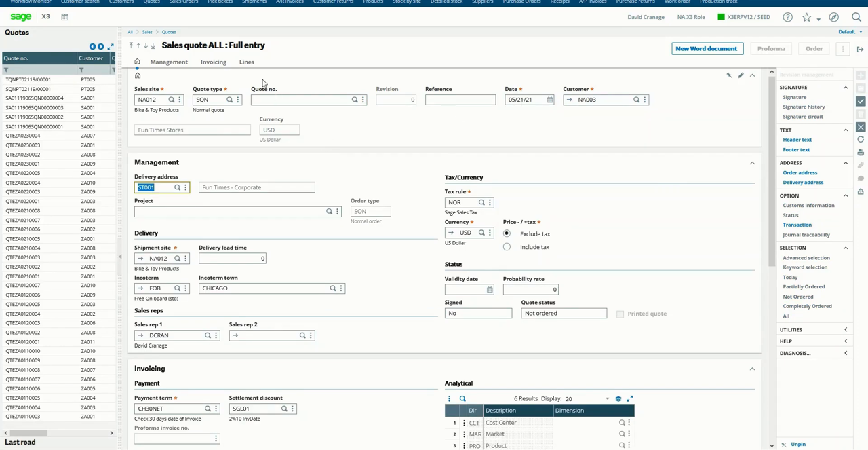Open the search magnifier in top bar
868x450 pixels.
pos(856,17)
